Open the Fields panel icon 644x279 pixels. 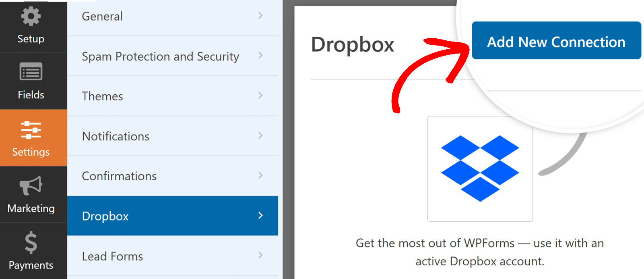pos(31,73)
